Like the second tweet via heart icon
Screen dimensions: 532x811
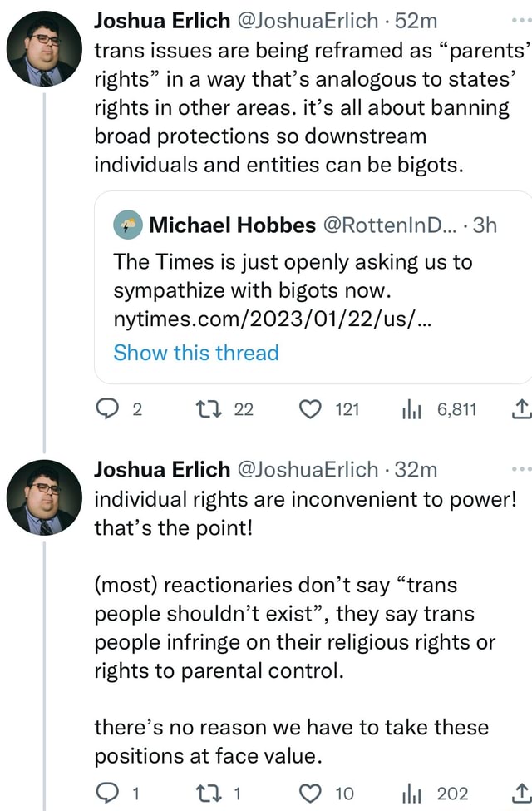coord(311,792)
